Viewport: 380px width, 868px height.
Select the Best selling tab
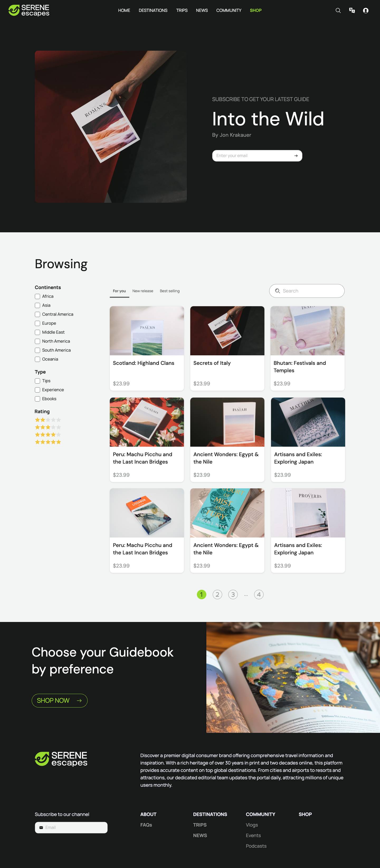(169, 291)
